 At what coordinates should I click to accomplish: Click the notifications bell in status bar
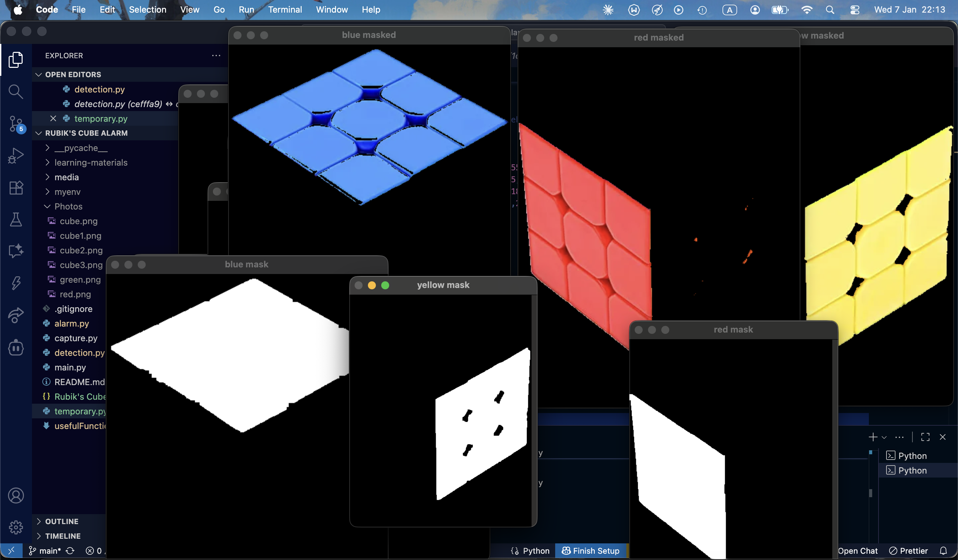pos(943,550)
